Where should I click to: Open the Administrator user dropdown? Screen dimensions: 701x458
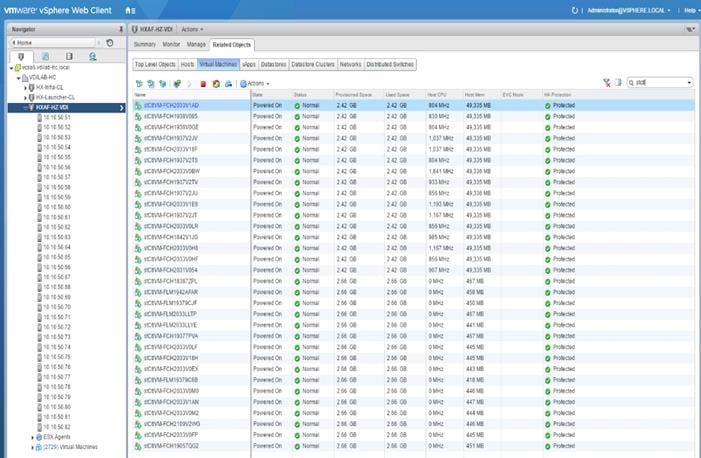click(629, 10)
